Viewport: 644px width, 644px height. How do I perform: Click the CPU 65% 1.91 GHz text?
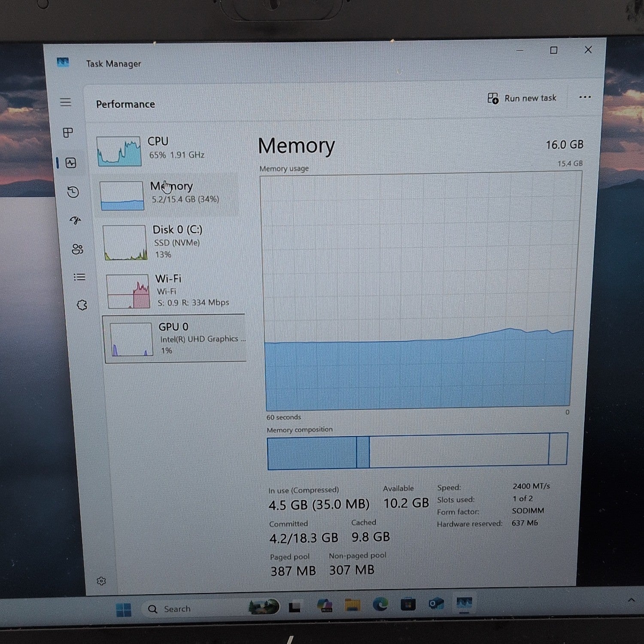tap(177, 155)
